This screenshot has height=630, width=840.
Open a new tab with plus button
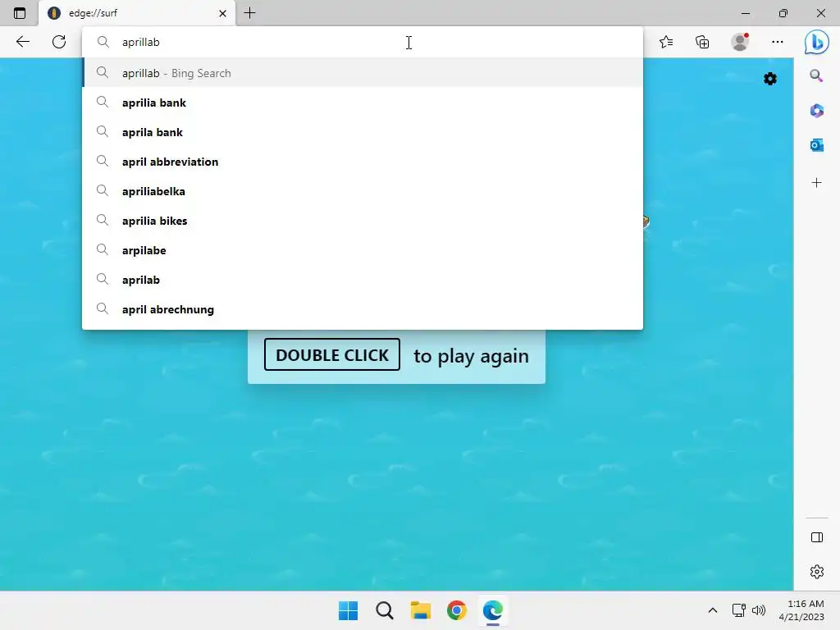coord(249,13)
